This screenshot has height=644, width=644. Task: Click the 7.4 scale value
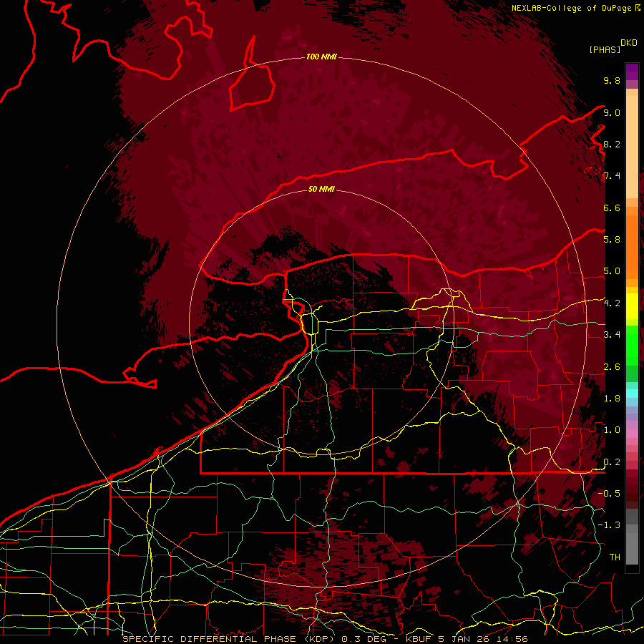612,176
